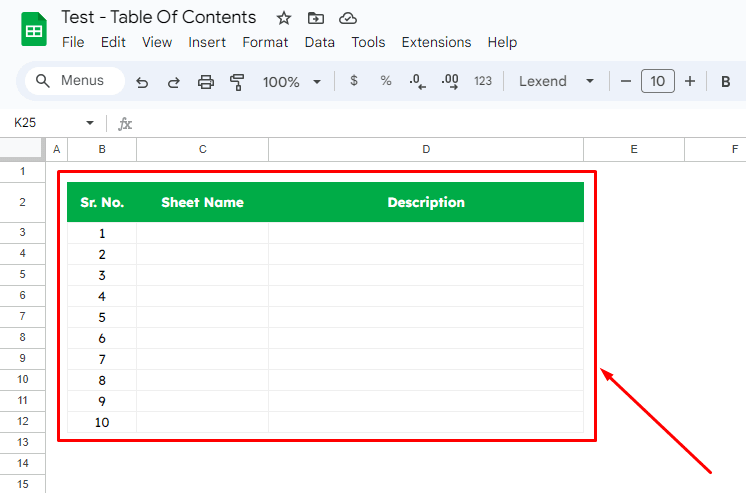Viewport: 746px width, 493px height.
Task: Select cell with serial number 10
Action: [x=102, y=422]
